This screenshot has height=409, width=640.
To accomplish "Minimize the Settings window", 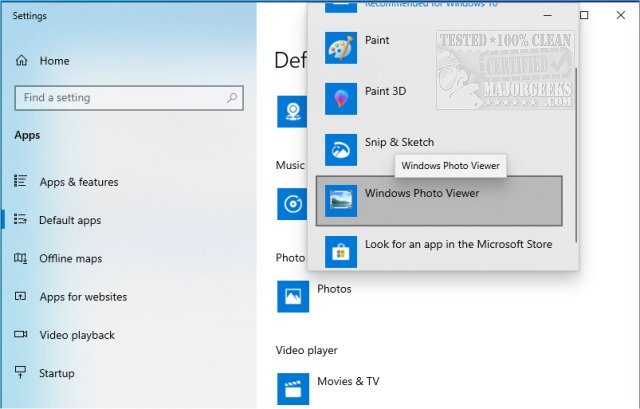I will [x=548, y=16].
